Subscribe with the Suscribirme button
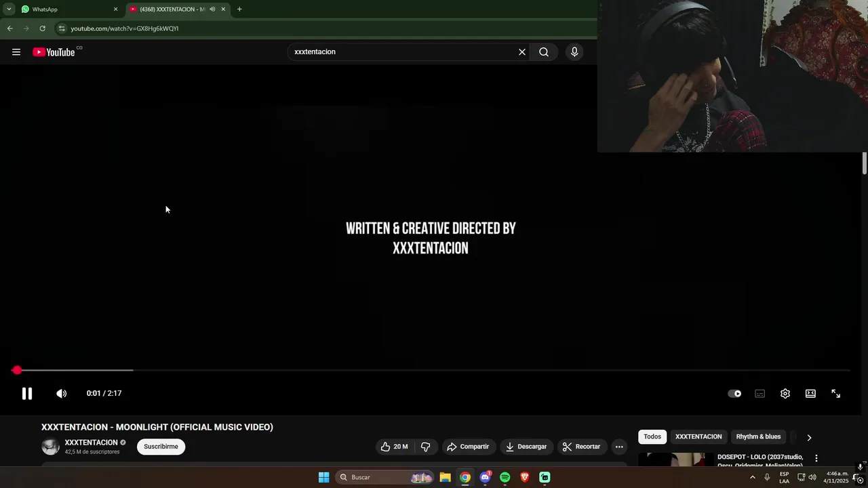This screenshot has width=868, height=488. pos(161,447)
